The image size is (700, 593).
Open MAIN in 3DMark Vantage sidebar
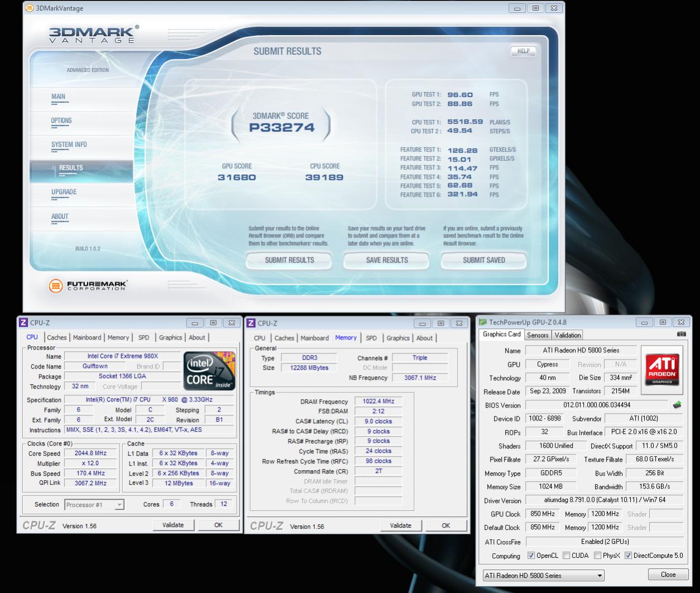point(58,97)
